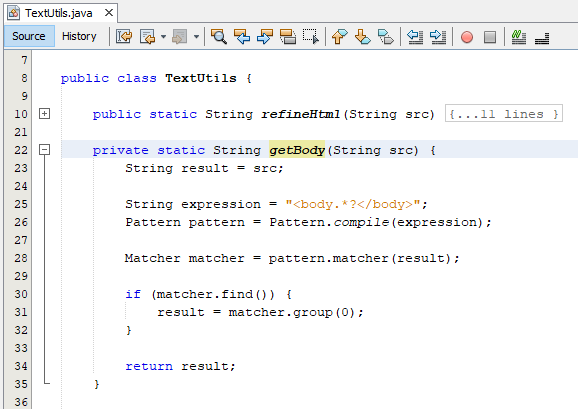578x409 pixels.
Task: Stop Macro Recording square button
Action: point(490,37)
